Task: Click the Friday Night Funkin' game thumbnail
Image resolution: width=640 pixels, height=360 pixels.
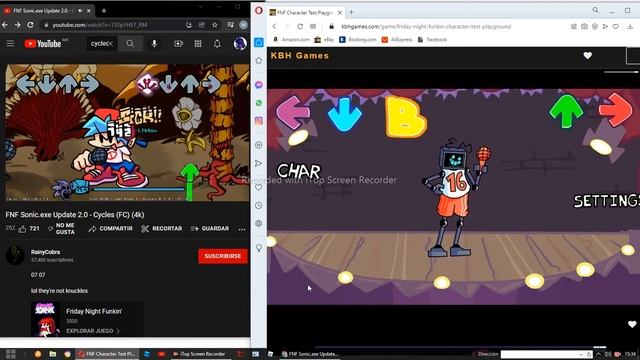Action: click(45, 319)
